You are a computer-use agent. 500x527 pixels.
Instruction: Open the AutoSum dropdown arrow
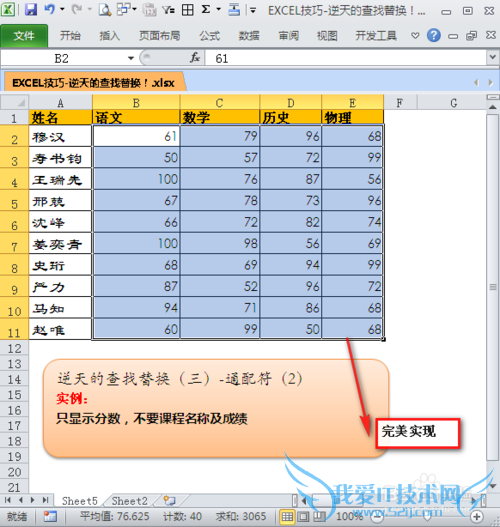click(218, 9)
